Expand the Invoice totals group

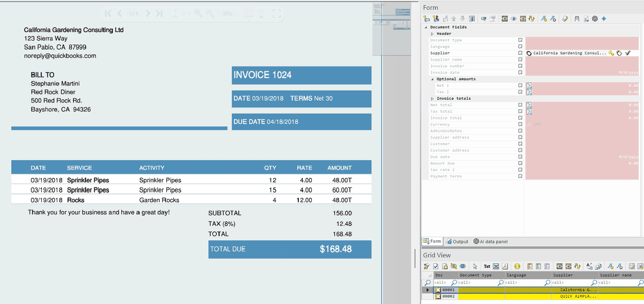[433, 99]
